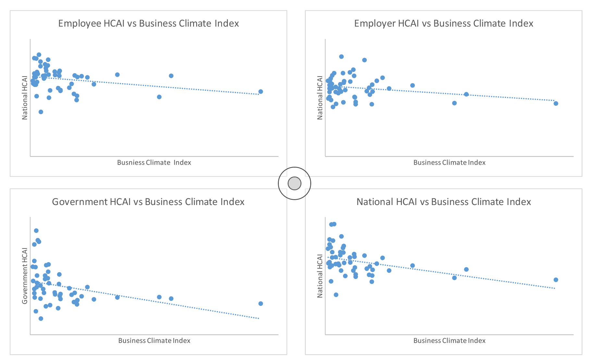The width and height of the screenshot is (592, 364).
Task: Click the circular handle between the four charts
Action: 294,183
